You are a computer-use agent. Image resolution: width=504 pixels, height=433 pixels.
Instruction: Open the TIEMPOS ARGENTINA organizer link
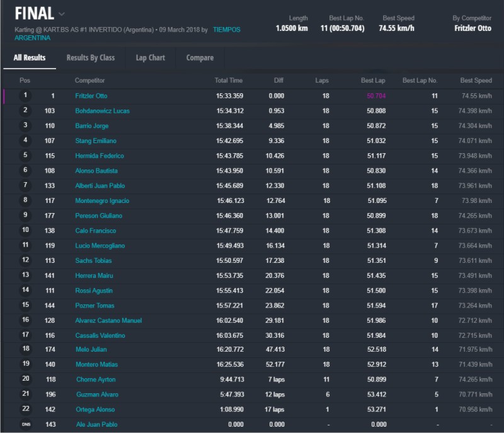226,30
